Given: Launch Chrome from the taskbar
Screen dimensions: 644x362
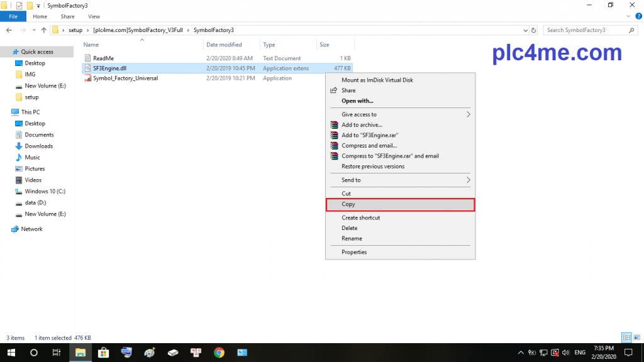Looking at the screenshot, I should pos(219,353).
